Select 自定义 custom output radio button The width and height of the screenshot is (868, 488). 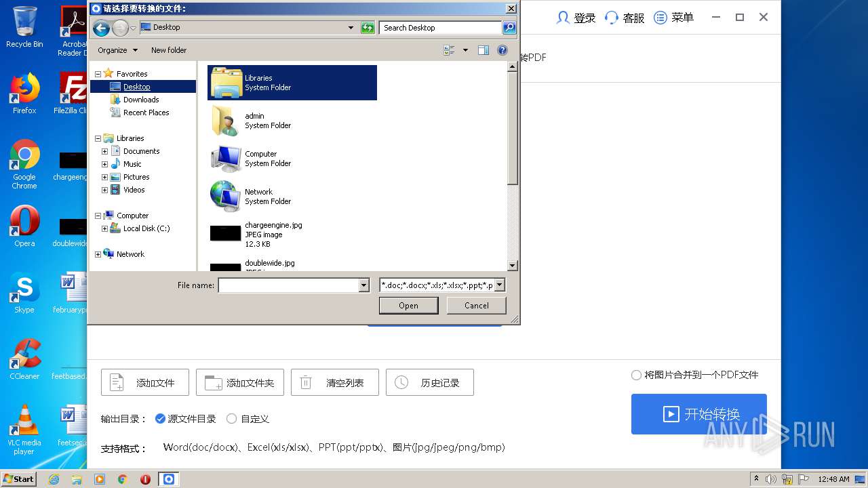pos(231,419)
